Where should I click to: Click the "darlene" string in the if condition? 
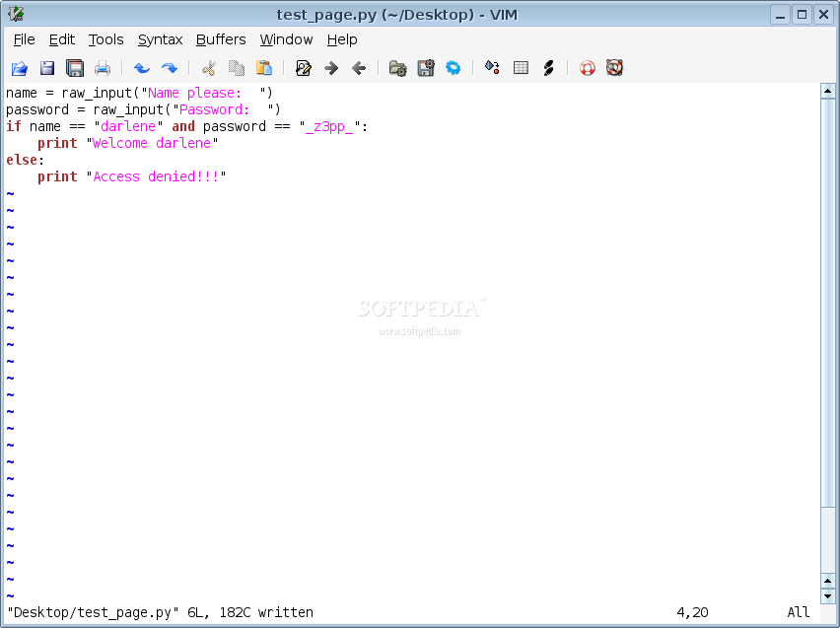click(128, 126)
